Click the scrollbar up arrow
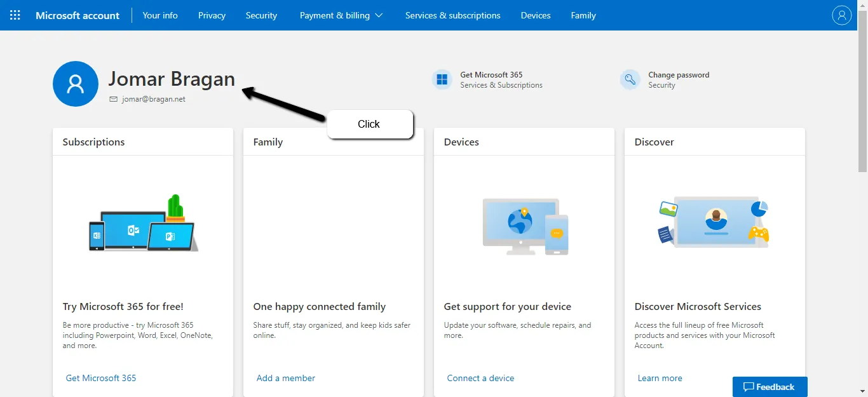Viewport: 868px width, 397px height. (x=862, y=5)
